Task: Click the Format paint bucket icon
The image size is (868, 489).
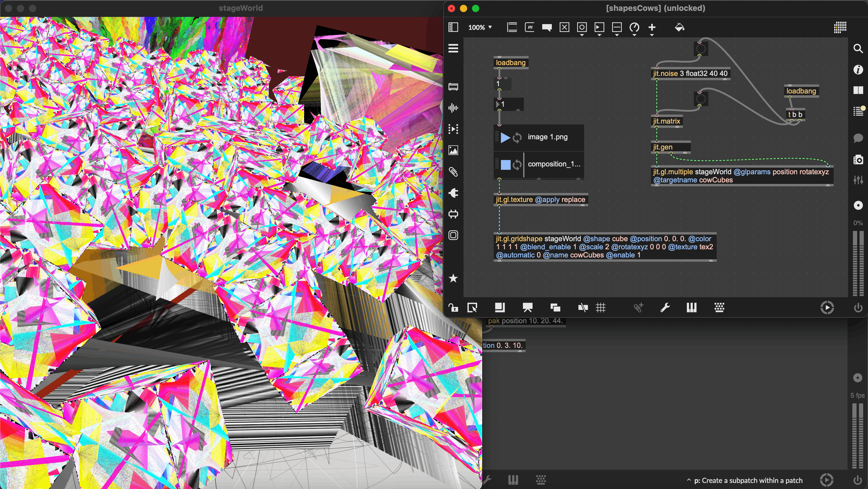Action: [679, 27]
